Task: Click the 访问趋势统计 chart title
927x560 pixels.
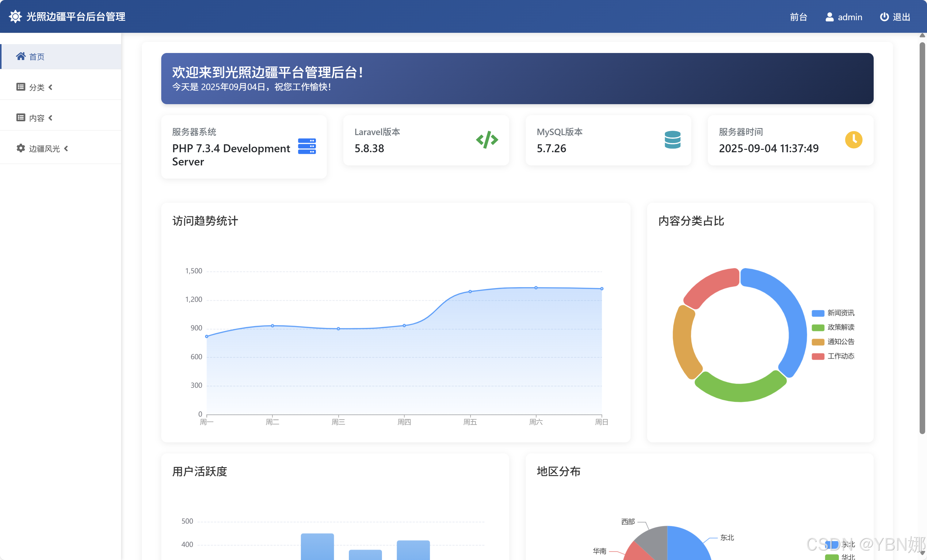Action: pos(205,221)
